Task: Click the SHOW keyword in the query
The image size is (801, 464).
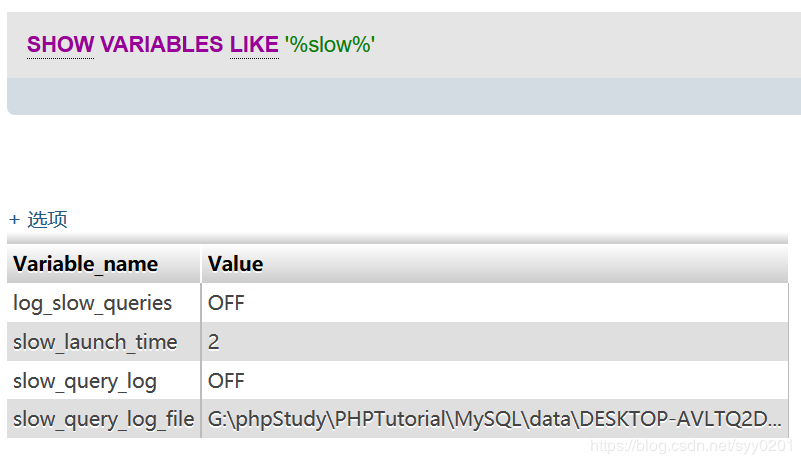Action: (x=60, y=44)
